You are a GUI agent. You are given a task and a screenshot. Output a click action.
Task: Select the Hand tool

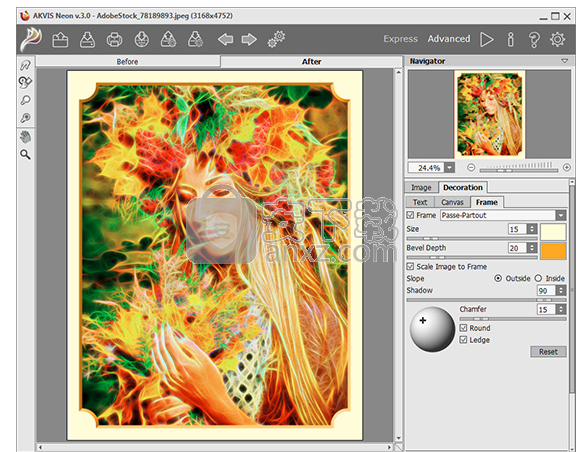point(26,137)
